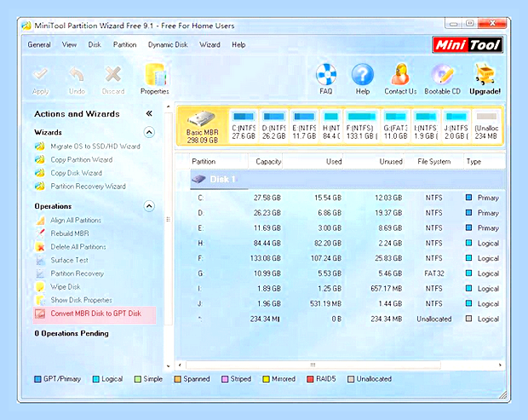The width and height of the screenshot is (528, 420).
Task: Start the Copy Partition Wizard
Action: coord(82,159)
